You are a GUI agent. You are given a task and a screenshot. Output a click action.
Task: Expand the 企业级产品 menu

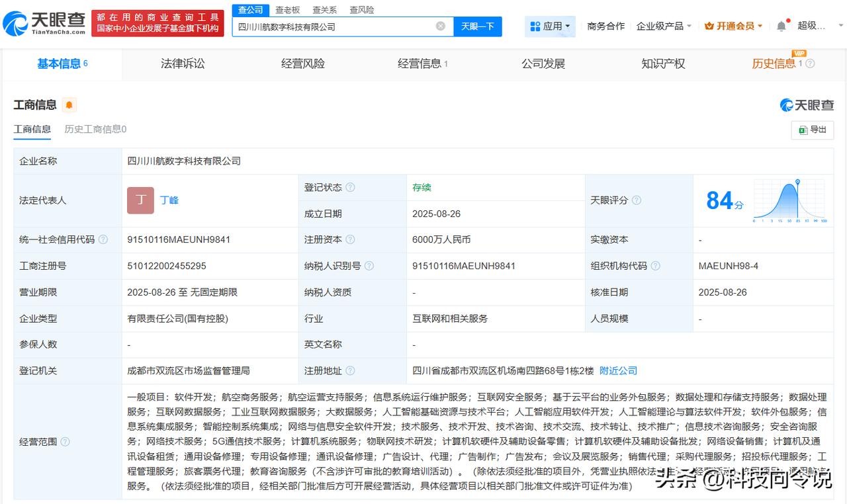pyautogui.click(x=664, y=26)
